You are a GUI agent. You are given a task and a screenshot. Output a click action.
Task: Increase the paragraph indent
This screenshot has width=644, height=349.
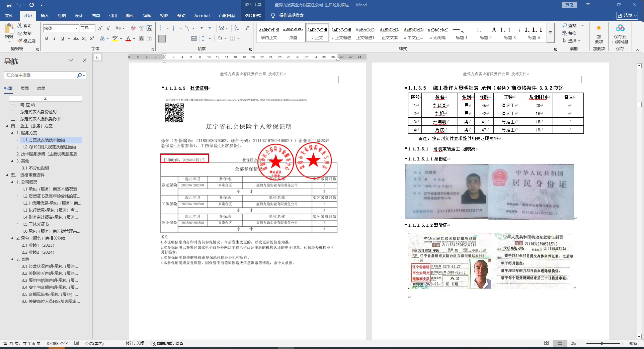coord(211,28)
